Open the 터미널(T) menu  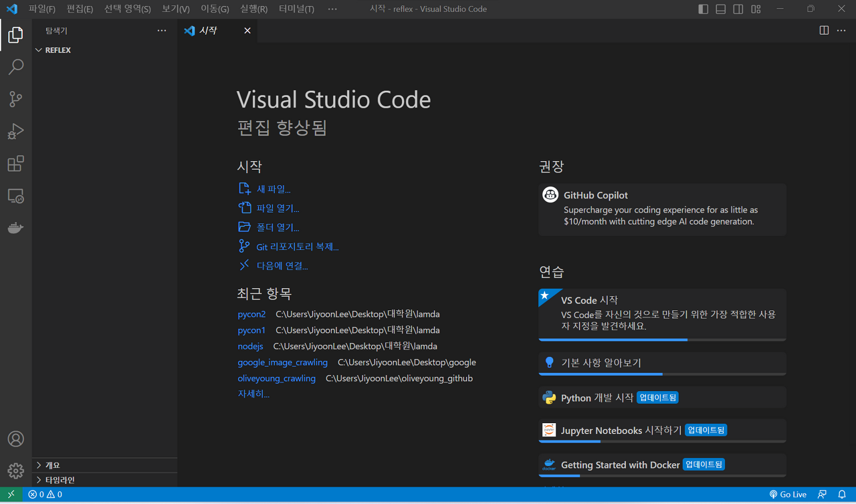(x=296, y=9)
